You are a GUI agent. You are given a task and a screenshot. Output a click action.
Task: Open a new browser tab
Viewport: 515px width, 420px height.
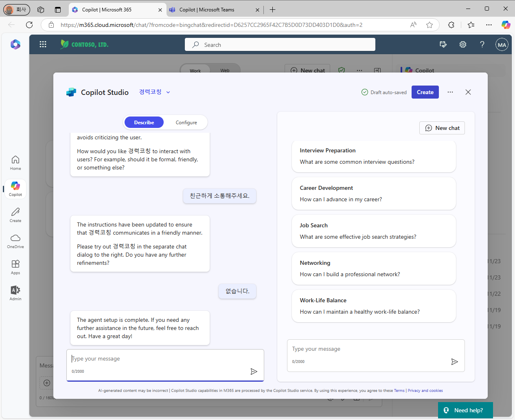272,9
